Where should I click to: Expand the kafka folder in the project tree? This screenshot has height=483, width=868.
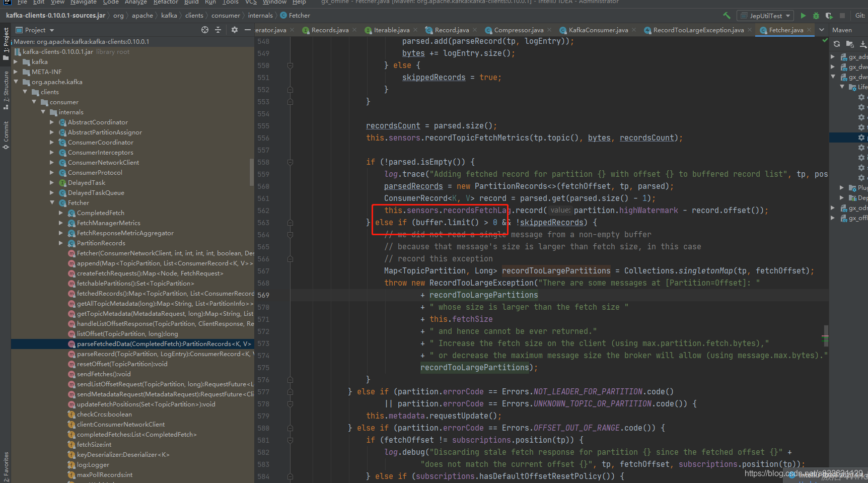point(16,62)
